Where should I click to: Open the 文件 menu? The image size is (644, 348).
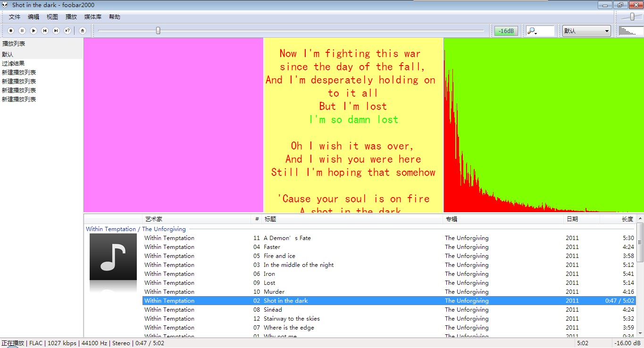pyautogui.click(x=15, y=17)
